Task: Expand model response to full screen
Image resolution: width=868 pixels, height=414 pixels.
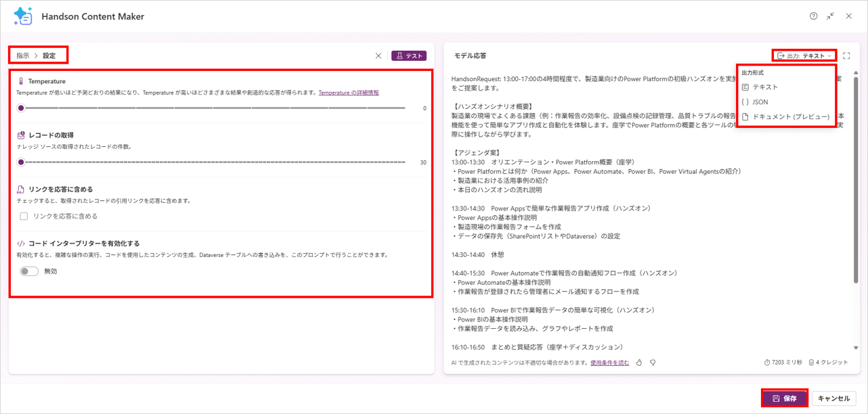Action: tap(846, 56)
